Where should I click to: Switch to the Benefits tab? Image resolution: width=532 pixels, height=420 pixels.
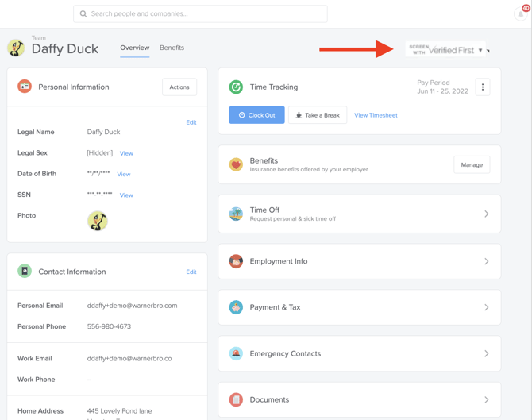(x=172, y=48)
